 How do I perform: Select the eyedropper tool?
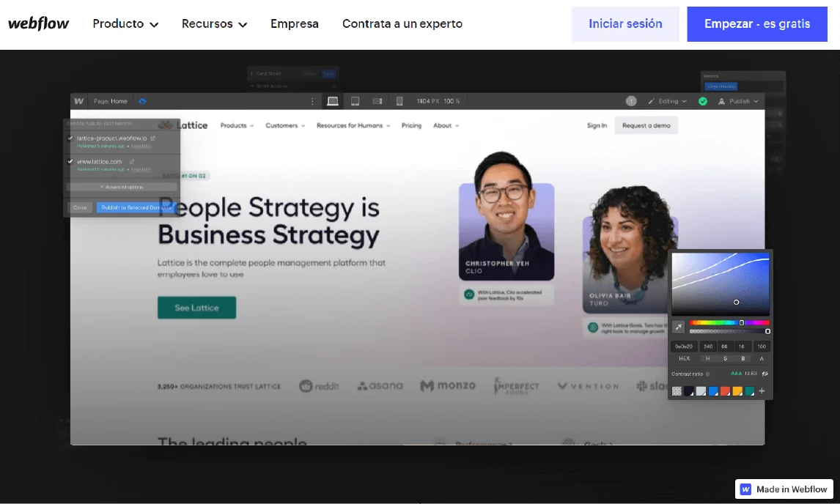point(678,327)
